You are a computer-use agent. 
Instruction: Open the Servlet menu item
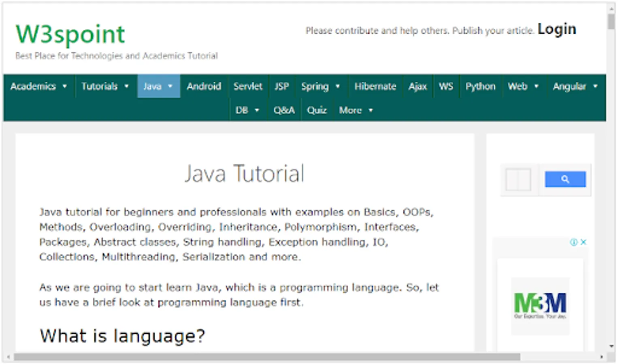tap(248, 86)
